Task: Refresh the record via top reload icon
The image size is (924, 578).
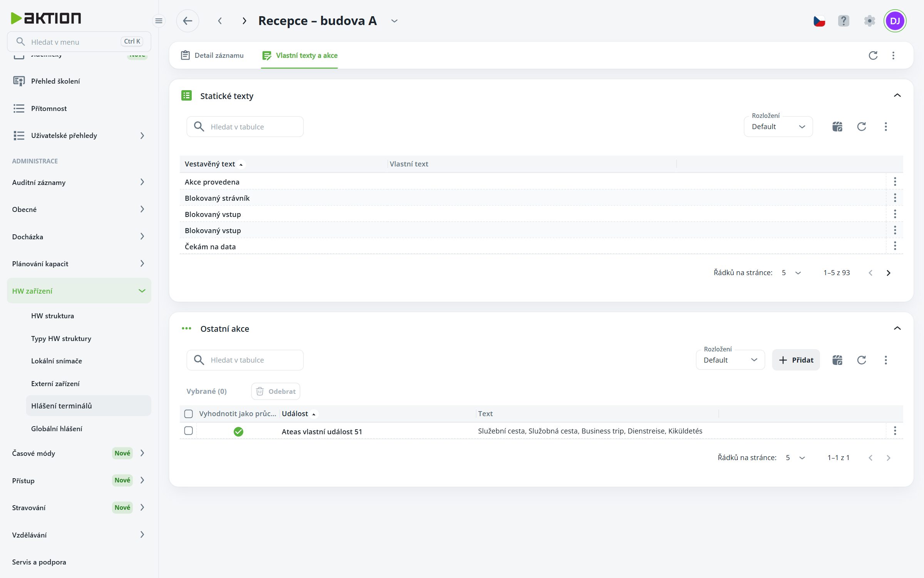Action: coord(873,55)
